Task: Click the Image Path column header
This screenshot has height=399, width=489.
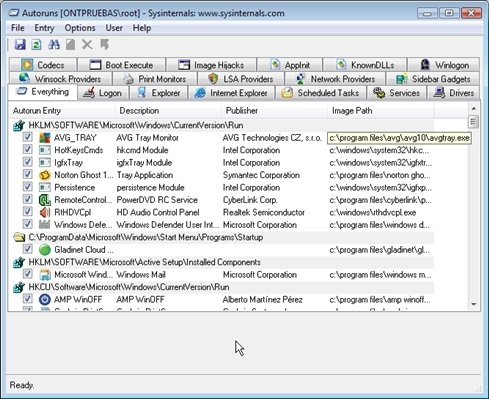Action: pos(381,111)
